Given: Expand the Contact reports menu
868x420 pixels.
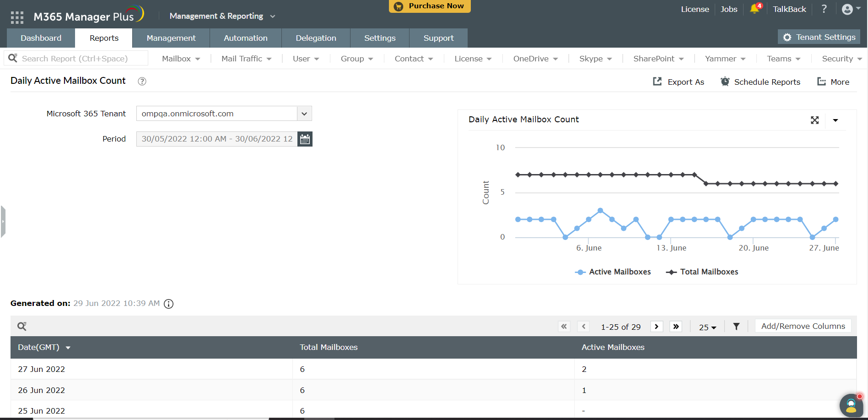Looking at the screenshot, I should tap(414, 59).
